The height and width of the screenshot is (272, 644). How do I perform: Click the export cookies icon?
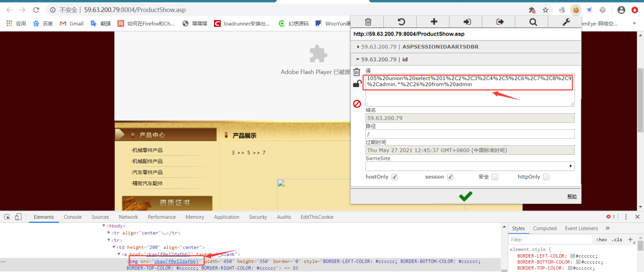tap(500, 22)
